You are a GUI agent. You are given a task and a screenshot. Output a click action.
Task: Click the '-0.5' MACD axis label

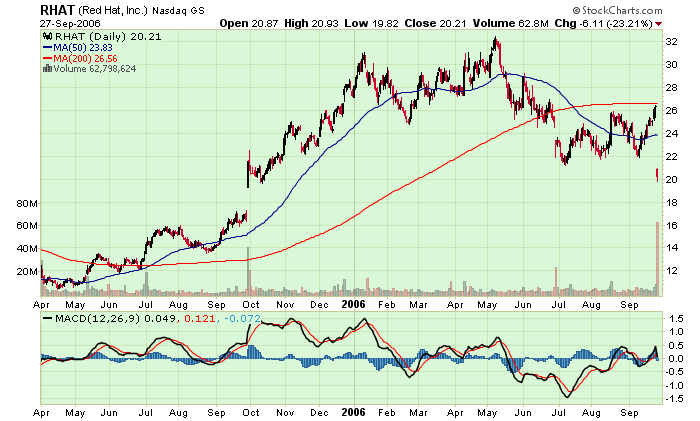point(674,372)
